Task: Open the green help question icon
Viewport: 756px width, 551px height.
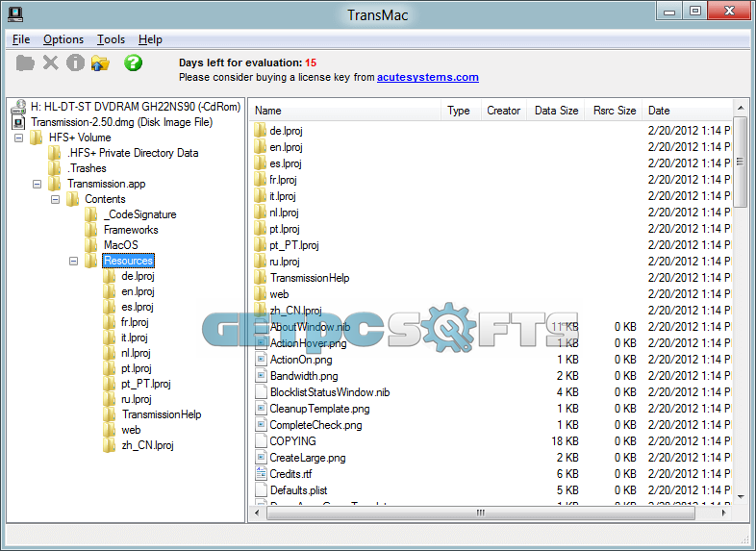Action: [133, 63]
